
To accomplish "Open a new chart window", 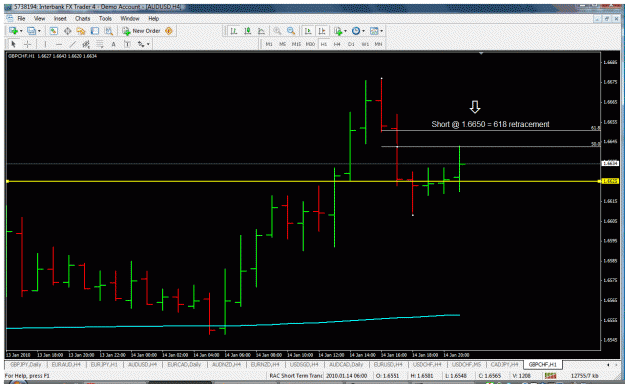I will coord(14,31).
